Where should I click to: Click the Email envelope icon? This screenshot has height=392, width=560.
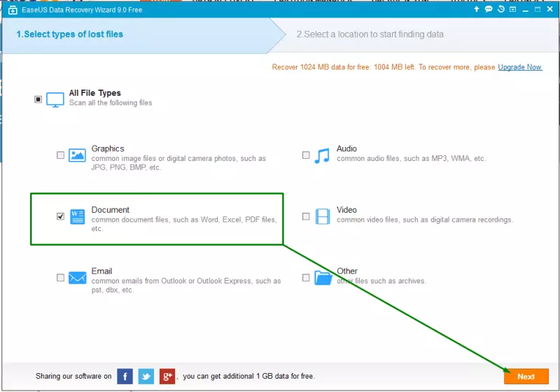tap(77, 277)
